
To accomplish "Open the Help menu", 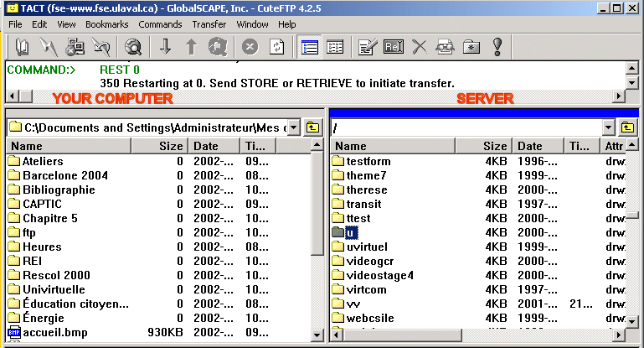I will (286, 24).
